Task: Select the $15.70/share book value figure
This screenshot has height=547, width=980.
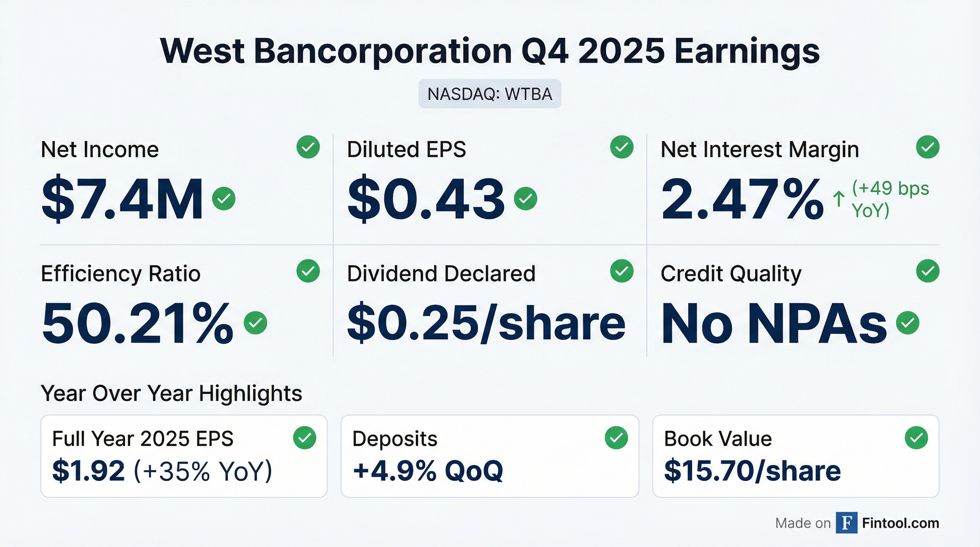Action: (752, 471)
